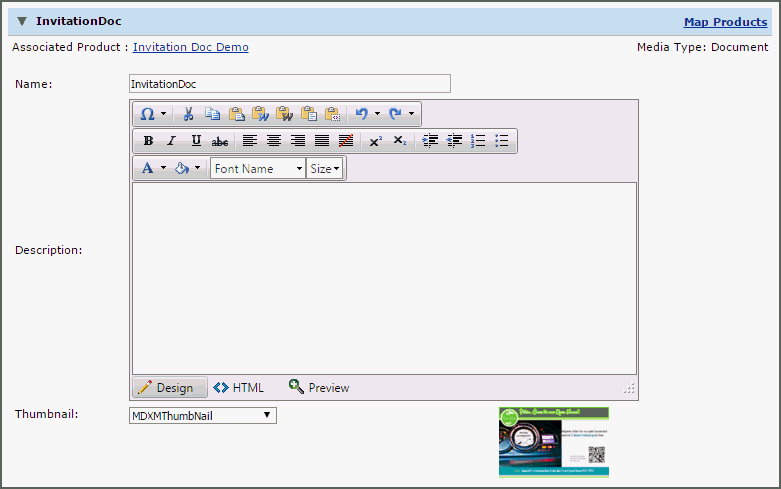Click the Copy icon in editor toolbar

pyautogui.click(x=212, y=114)
